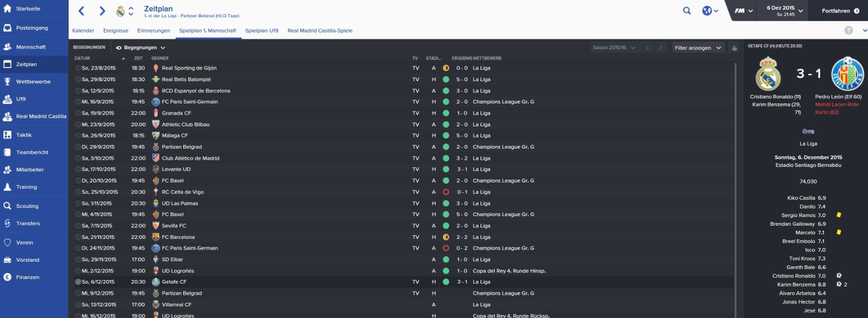868x318 pixels.
Task: Open the help question mark icon
Action: (848, 30)
